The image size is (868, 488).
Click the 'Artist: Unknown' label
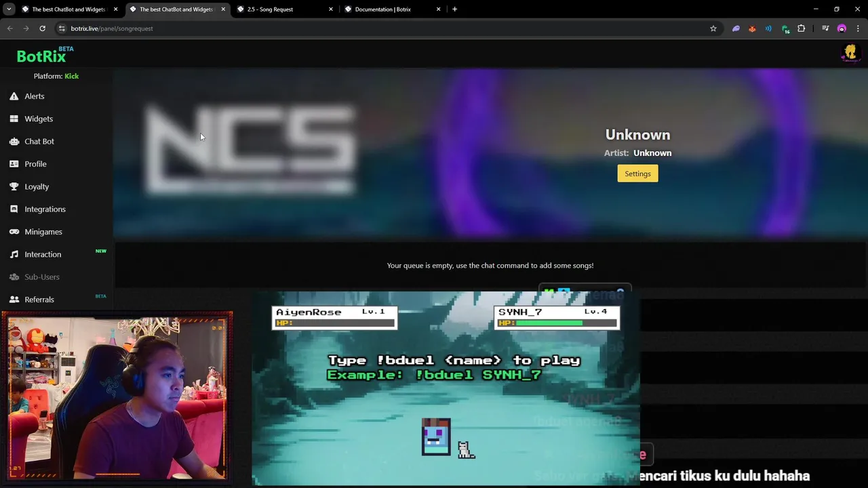tap(637, 153)
